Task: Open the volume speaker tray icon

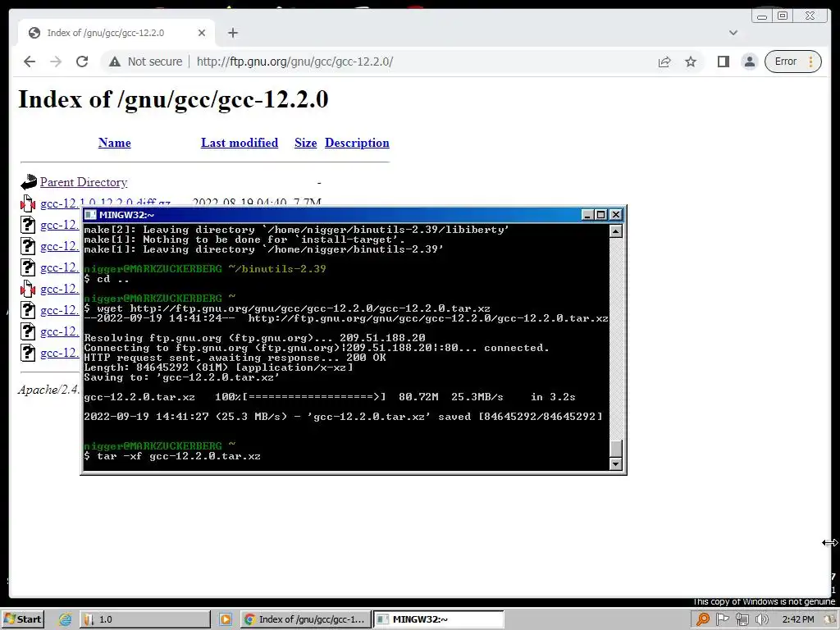Action: (761, 619)
